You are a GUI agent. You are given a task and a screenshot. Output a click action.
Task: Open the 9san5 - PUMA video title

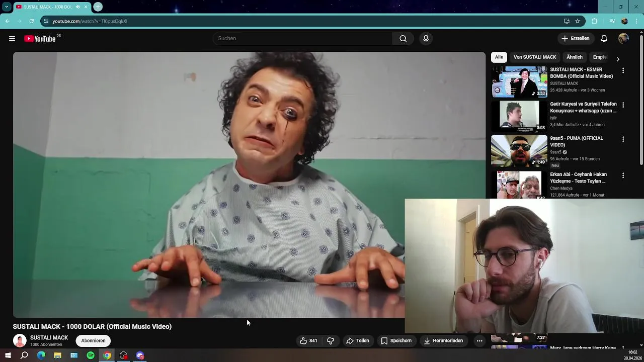577,142
